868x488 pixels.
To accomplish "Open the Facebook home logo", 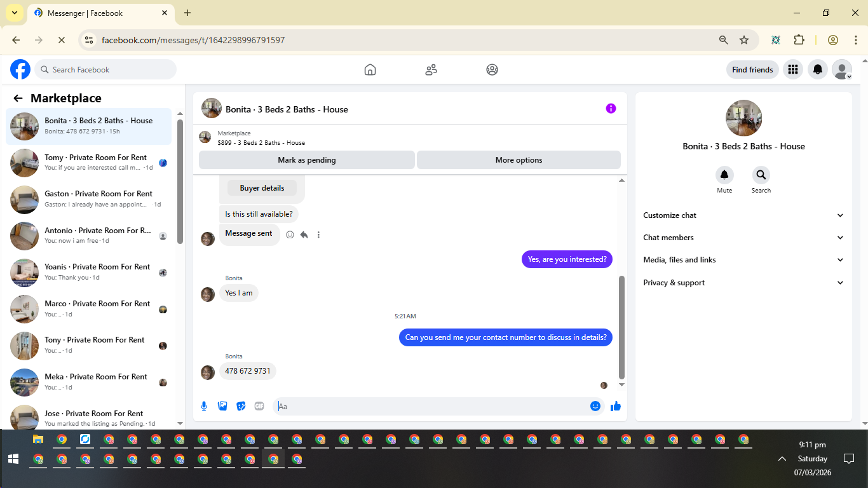I will point(20,69).
